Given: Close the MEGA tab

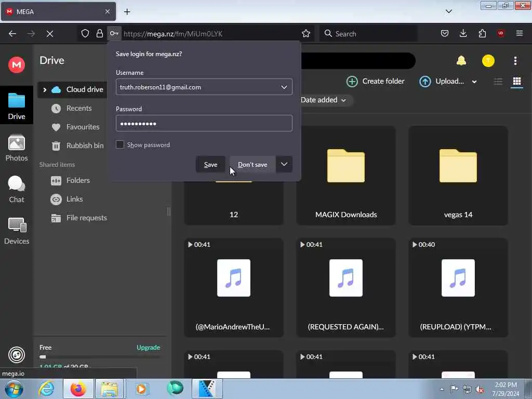Looking at the screenshot, I should pos(108,11).
